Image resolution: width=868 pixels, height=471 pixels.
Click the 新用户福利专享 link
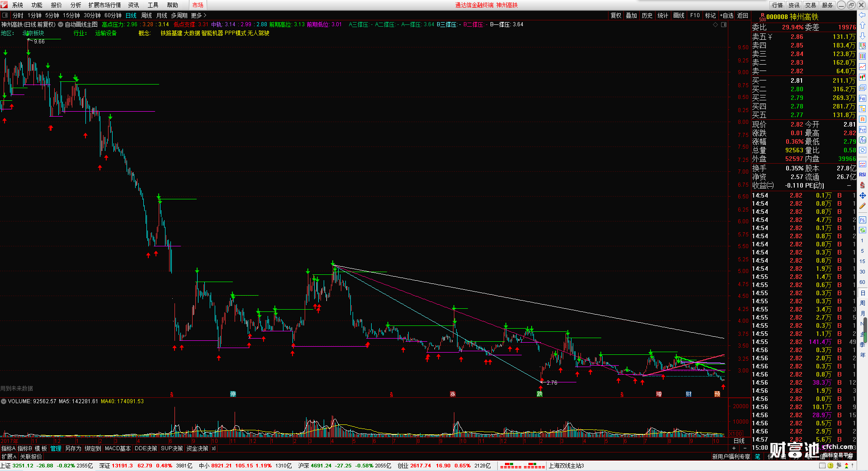click(731, 457)
